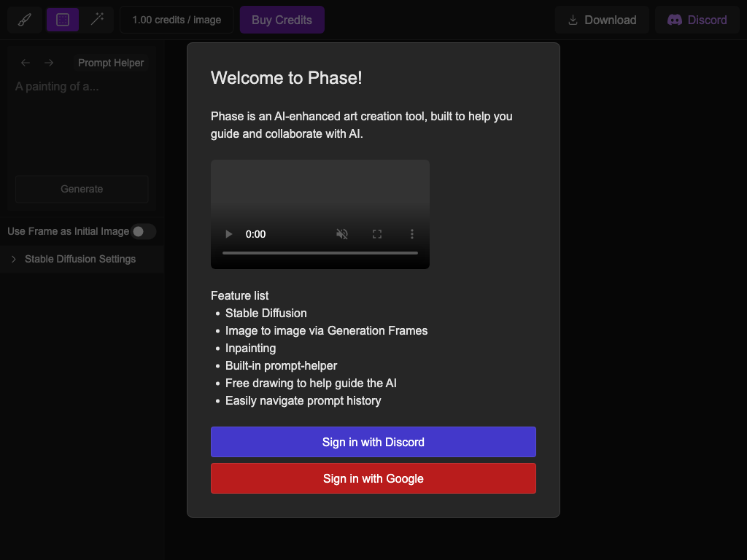Go to next prompt in history
This screenshot has width=747, height=560.
[49, 63]
